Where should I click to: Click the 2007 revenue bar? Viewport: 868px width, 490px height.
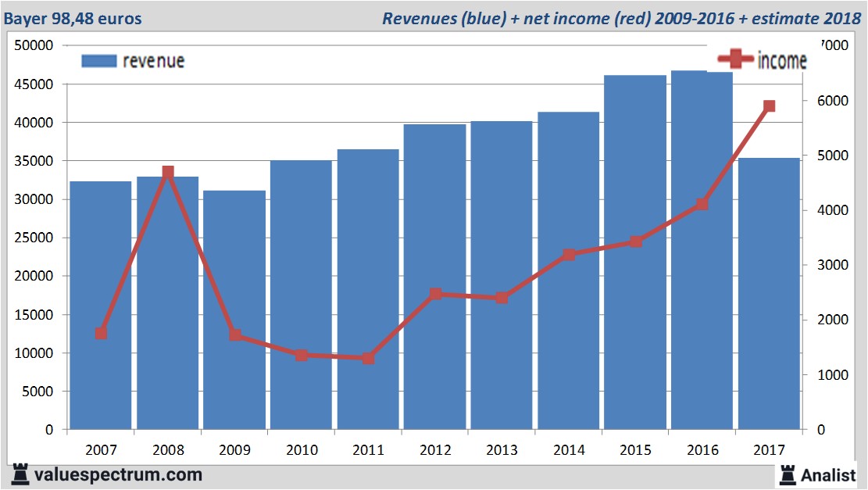pyautogui.click(x=101, y=305)
